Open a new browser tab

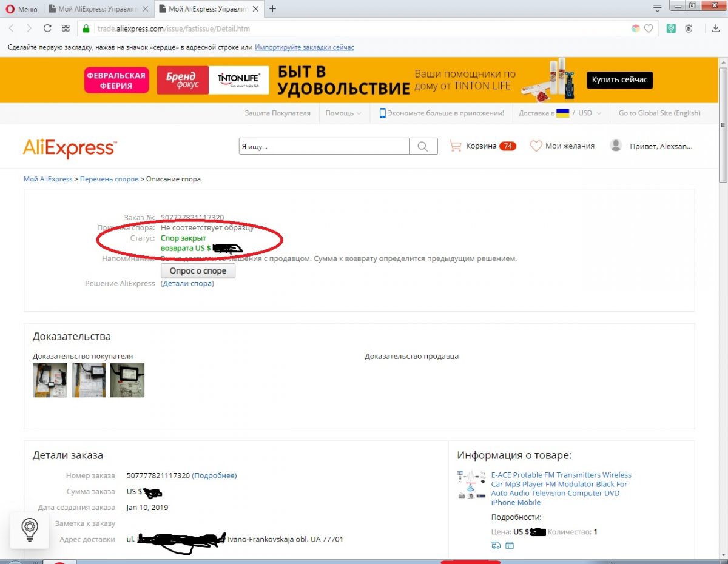pyautogui.click(x=272, y=9)
